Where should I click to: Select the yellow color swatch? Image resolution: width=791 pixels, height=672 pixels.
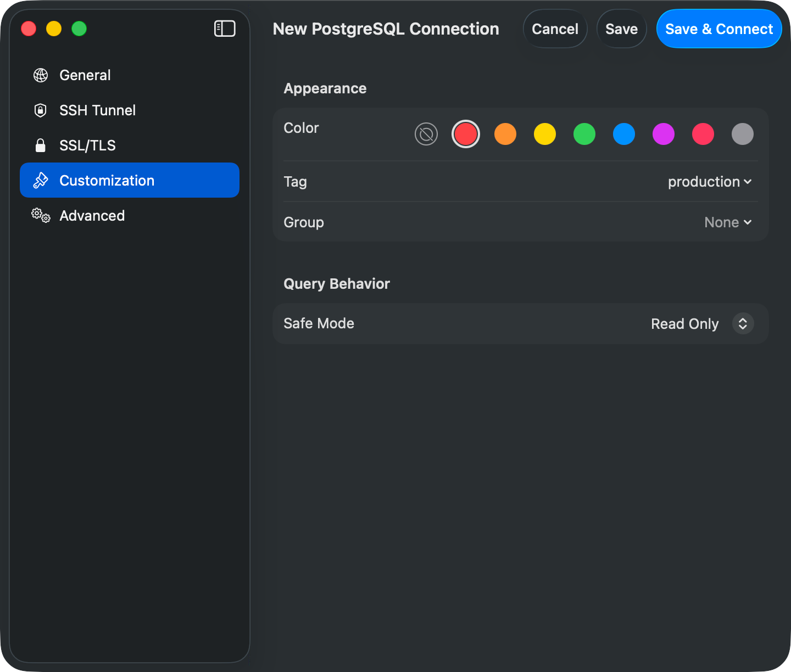tap(545, 134)
